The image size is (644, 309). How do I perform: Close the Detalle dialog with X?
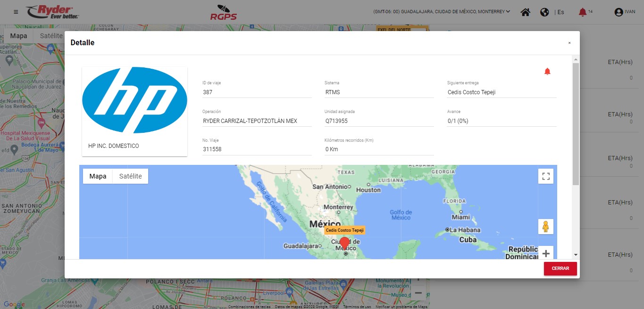(x=569, y=43)
